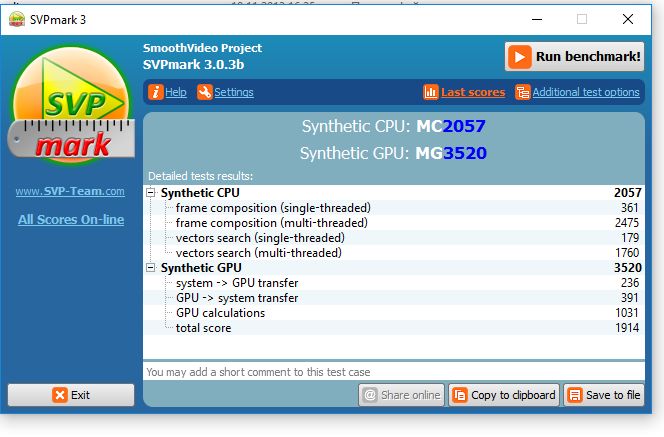Click the Copy to clipboard icon
This screenshot has height=437, width=664.
pos(460,395)
